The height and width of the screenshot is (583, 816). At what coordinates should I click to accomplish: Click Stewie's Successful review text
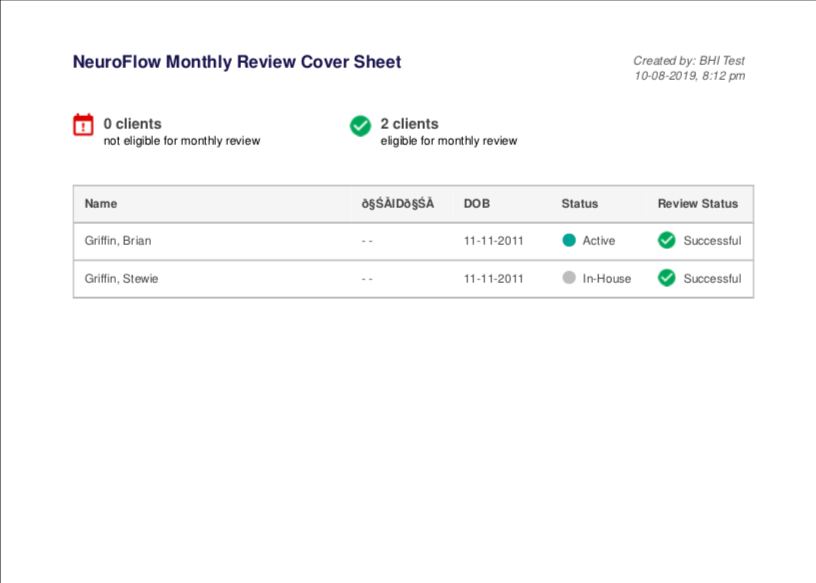(x=712, y=278)
